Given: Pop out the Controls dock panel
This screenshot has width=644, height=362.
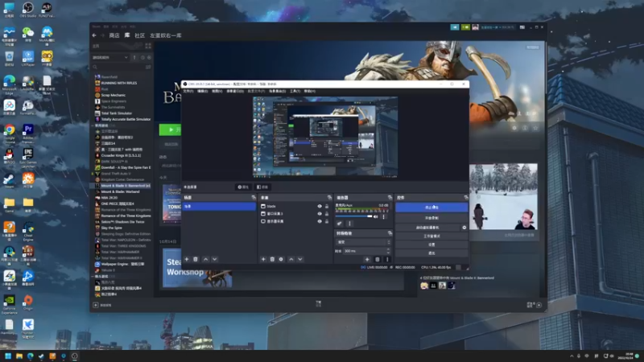Looking at the screenshot, I should coord(466,198).
